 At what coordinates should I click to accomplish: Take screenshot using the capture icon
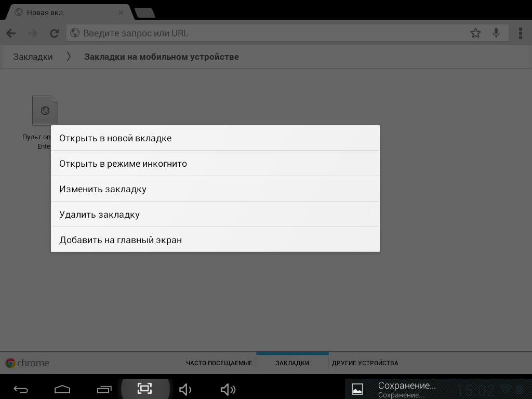tap(144, 389)
